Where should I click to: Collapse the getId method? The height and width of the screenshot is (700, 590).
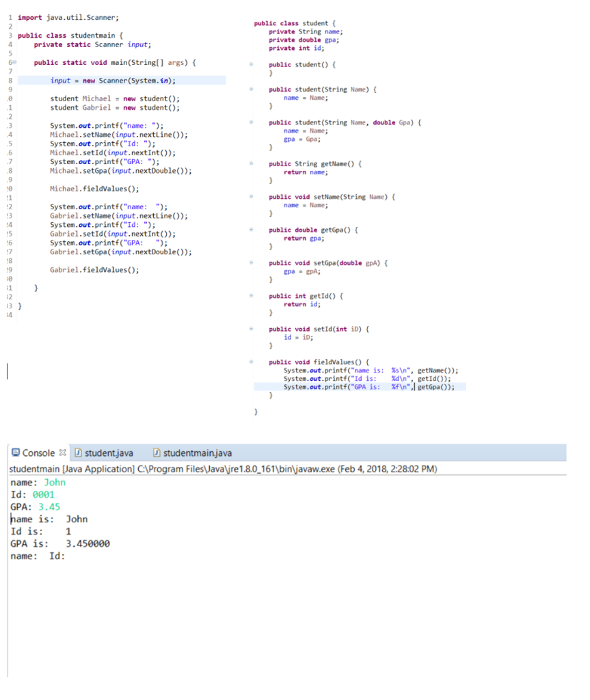coord(250,295)
